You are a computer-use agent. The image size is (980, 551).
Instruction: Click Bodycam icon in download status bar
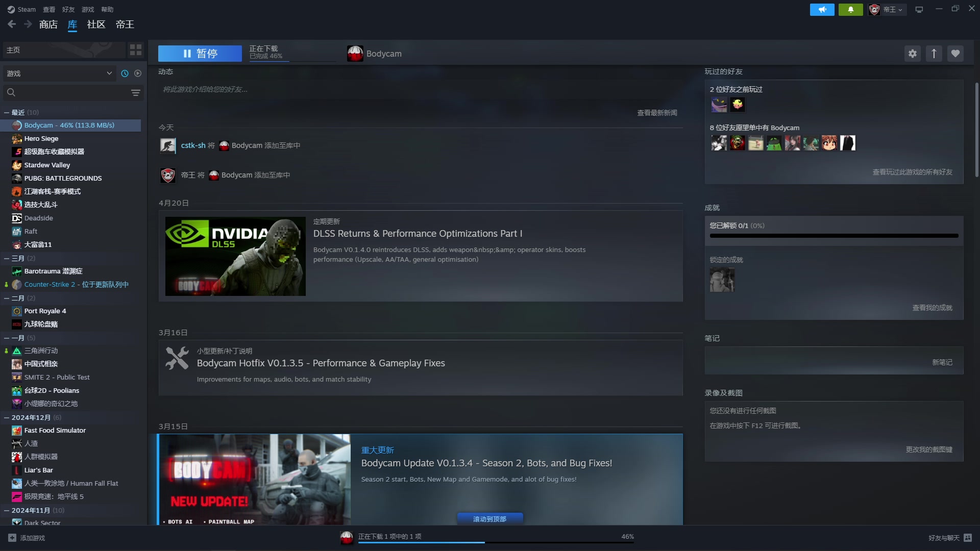point(347,537)
